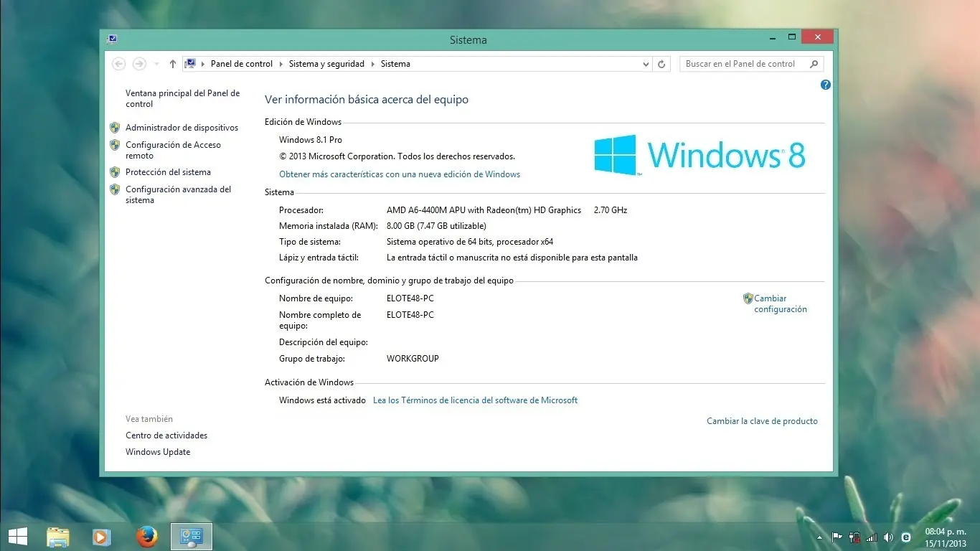The height and width of the screenshot is (551, 980).
Task: Open the recent locations dropdown arrow
Action: [x=156, y=64]
